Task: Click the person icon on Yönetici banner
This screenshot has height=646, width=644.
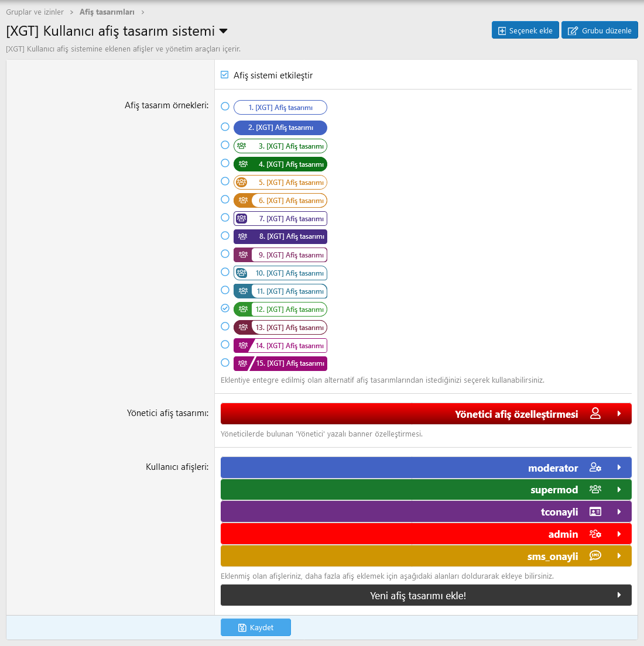Action: click(595, 414)
